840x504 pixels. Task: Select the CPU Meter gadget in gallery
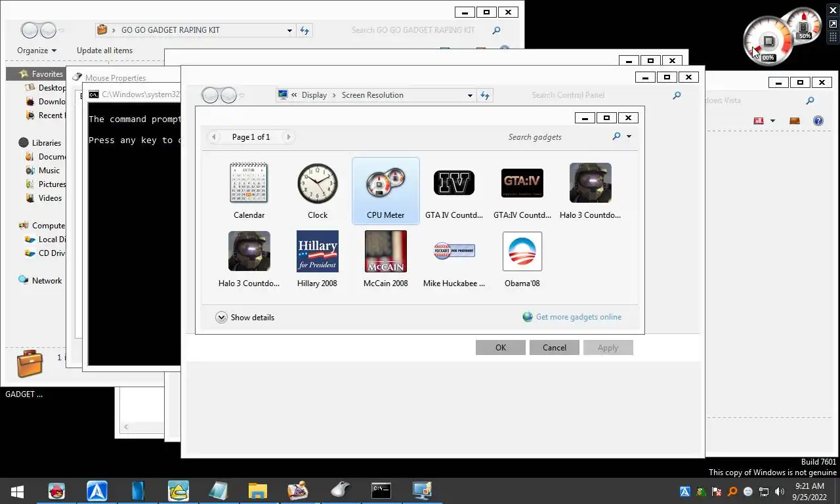point(386,191)
